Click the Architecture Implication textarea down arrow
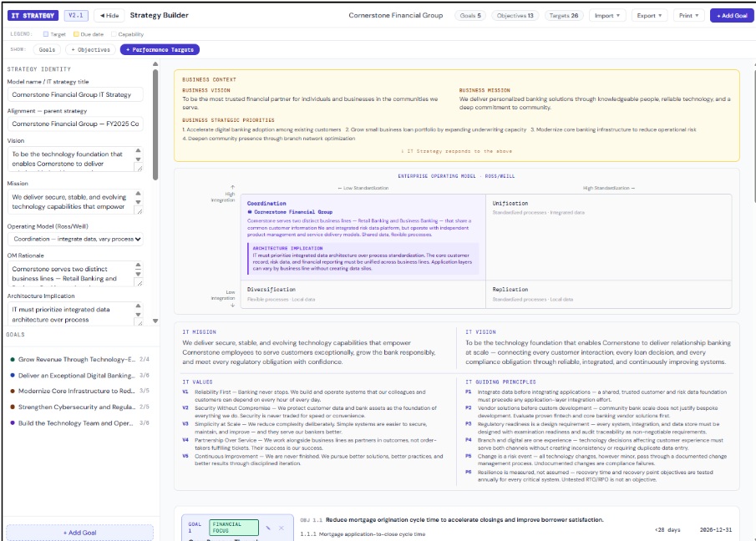756x541 pixels. coord(139,315)
